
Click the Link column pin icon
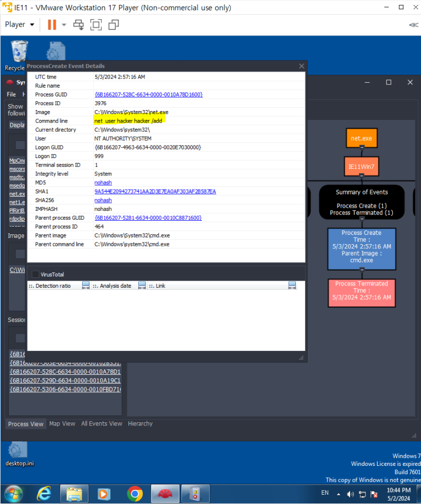[292, 286]
